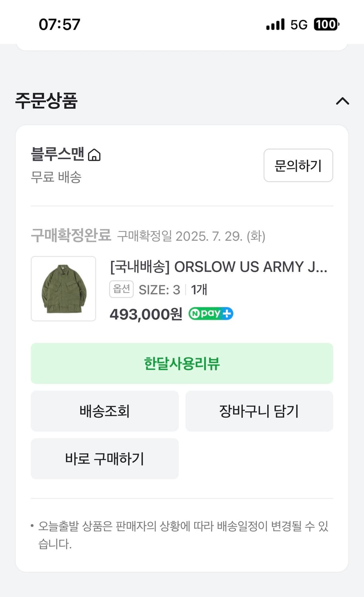Screen dimensions: 364x597
Task: Open the ORSLOW US ARMY product title
Action: point(219,267)
